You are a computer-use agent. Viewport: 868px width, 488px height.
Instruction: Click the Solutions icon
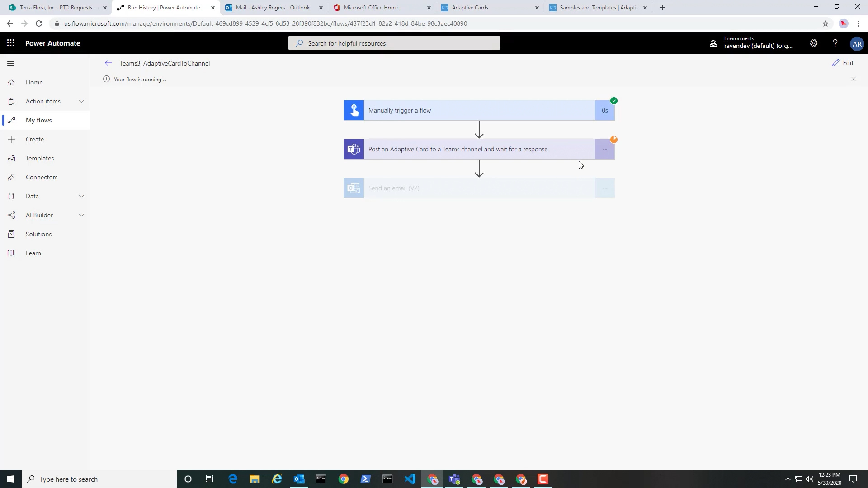click(11, 234)
